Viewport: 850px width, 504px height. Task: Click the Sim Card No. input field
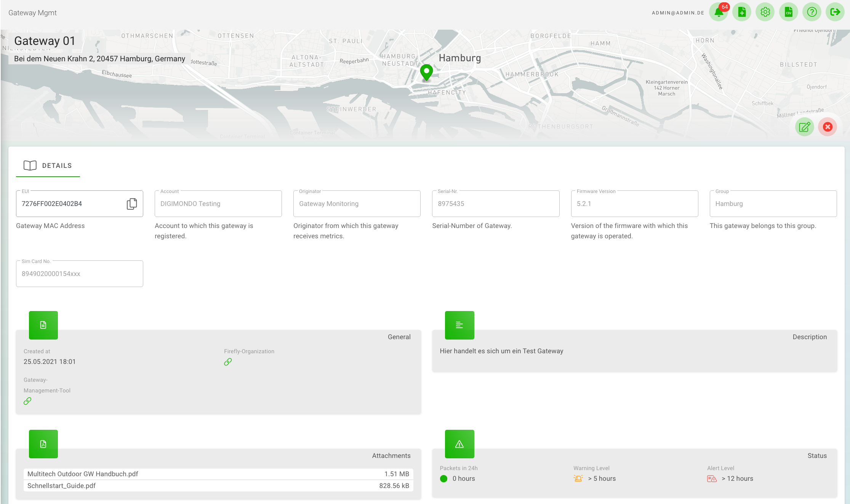(79, 273)
